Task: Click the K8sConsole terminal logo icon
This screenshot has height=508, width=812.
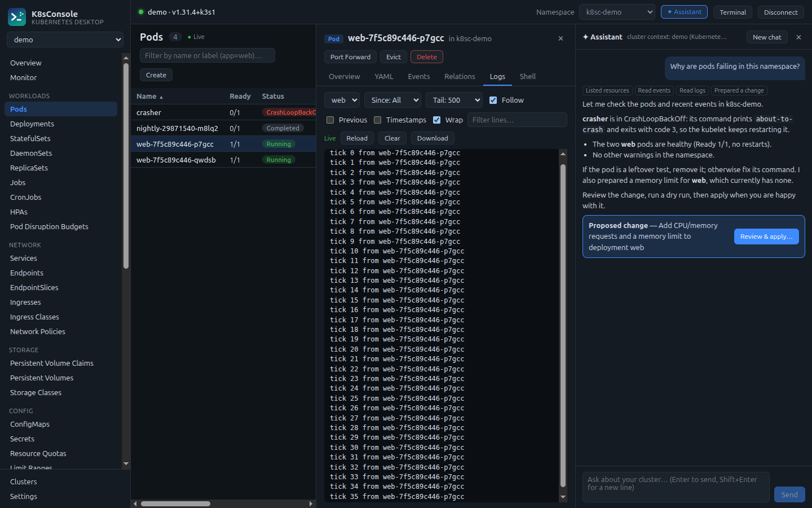Action: (x=17, y=17)
